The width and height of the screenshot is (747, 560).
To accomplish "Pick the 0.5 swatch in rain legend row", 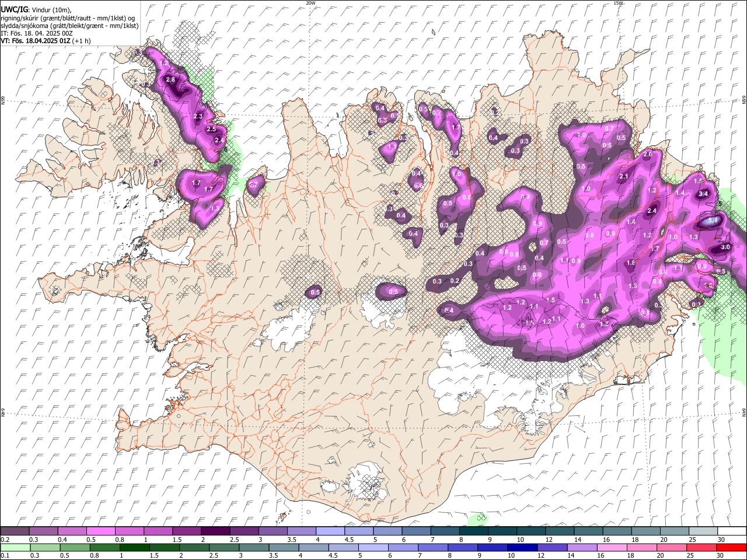I will point(75,547).
